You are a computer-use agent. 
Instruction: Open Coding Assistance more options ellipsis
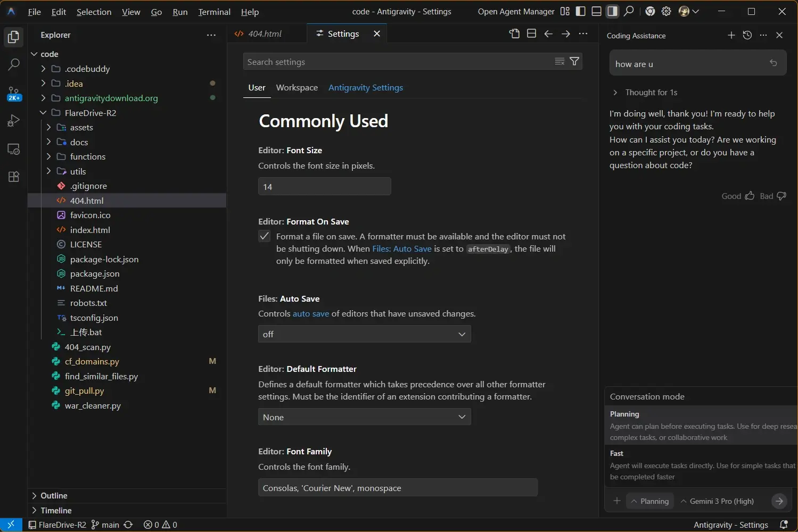coord(763,35)
